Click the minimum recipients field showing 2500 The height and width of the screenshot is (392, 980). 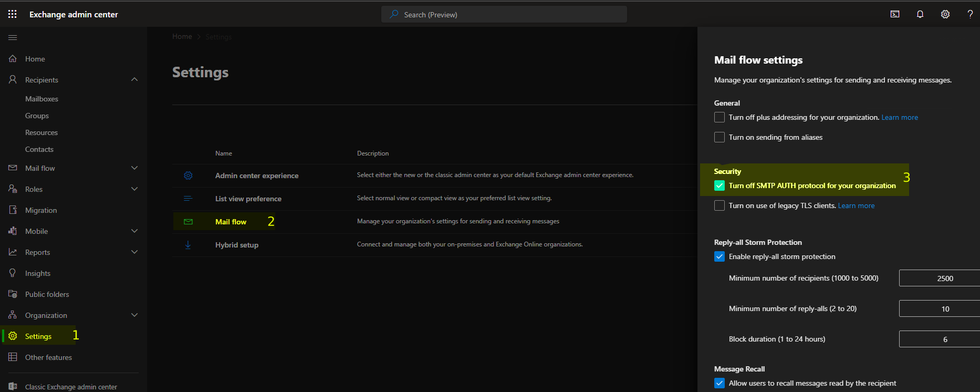pos(940,278)
